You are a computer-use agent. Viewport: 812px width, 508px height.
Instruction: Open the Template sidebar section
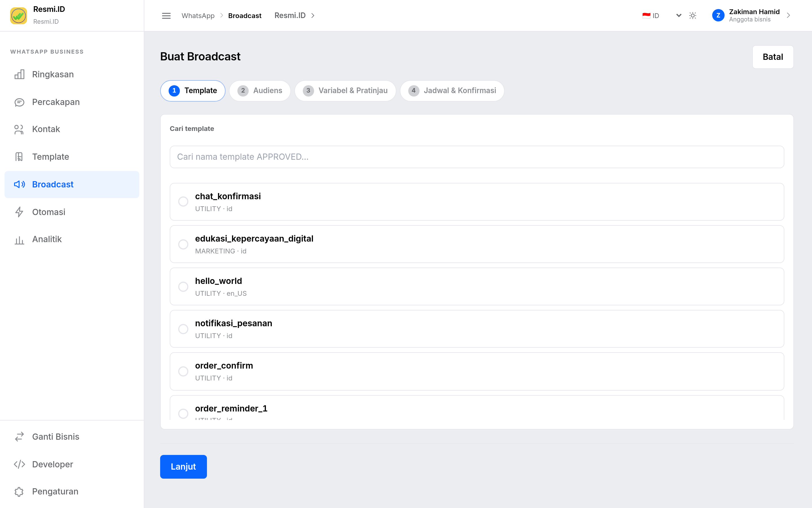point(72,157)
